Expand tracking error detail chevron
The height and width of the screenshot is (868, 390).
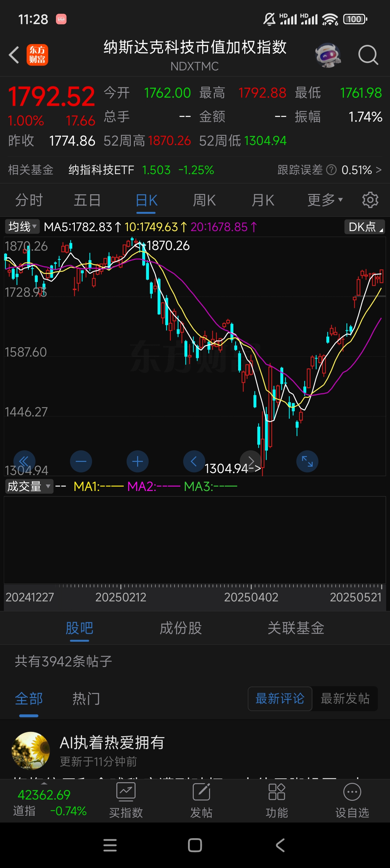(x=378, y=170)
